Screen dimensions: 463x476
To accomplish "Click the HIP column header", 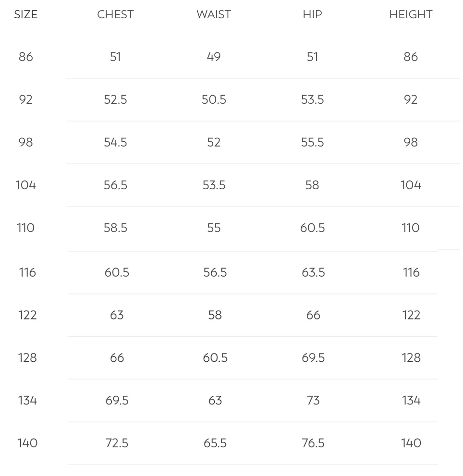I will pyautogui.click(x=312, y=14).
